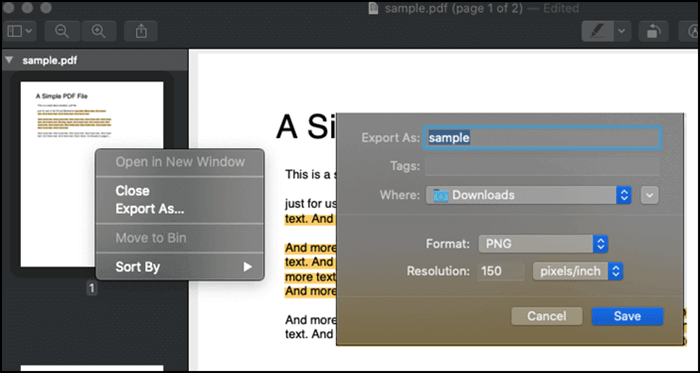Screen dimensions: 700x373
Task: Click the Downloads folder icon in Where
Action: pyautogui.click(x=440, y=195)
